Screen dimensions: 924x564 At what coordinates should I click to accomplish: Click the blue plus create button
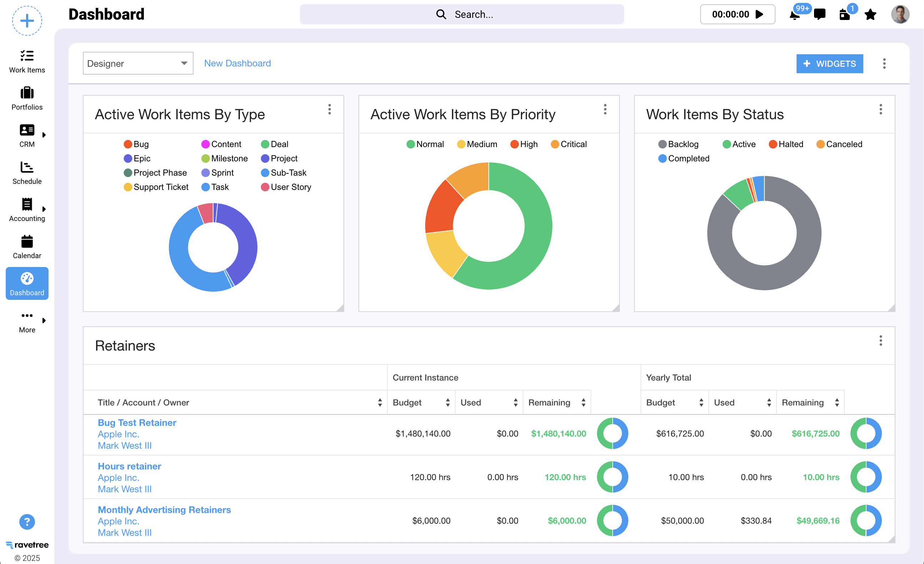(x=27, y=21)
